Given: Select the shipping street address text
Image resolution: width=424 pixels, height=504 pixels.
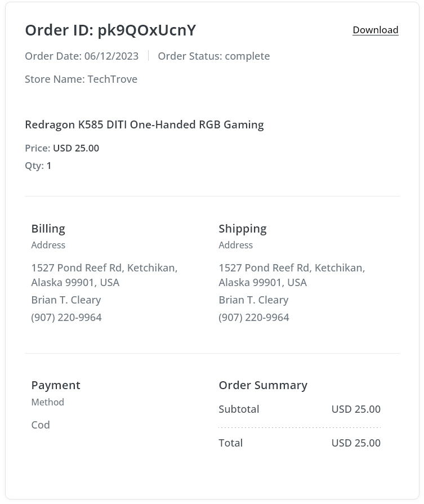Looking at the screenshot, I should pyautogui.click(x=292, y=275).
